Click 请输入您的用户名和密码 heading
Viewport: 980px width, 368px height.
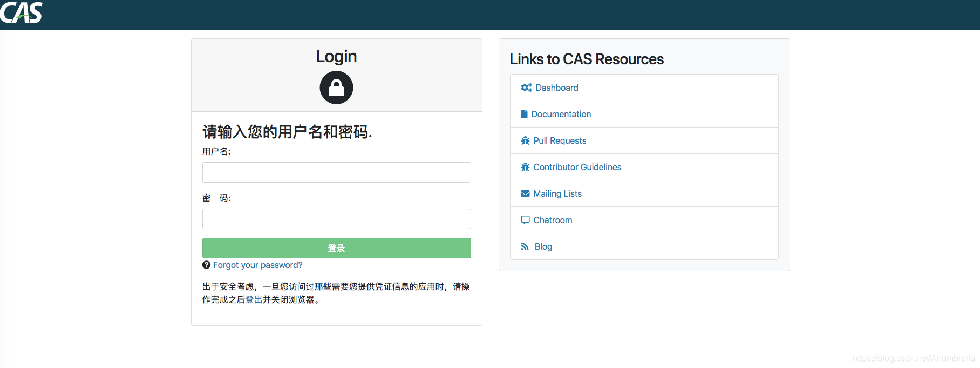287,131
